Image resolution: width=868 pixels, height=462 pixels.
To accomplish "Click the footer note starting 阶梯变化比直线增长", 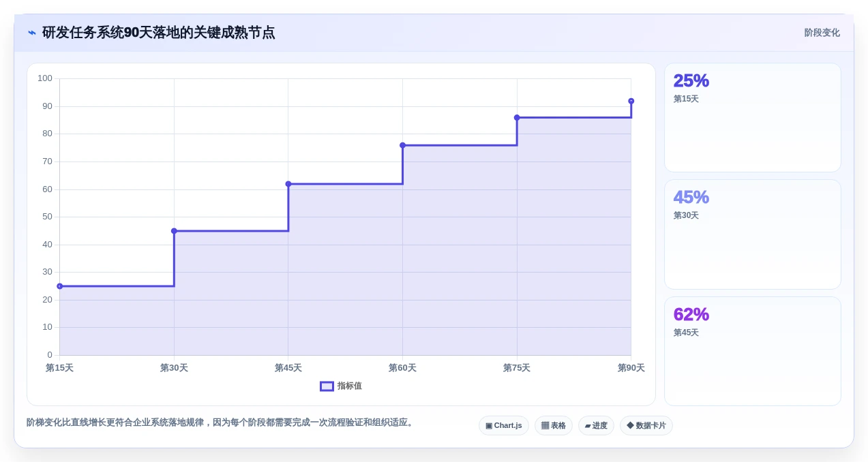I will click(221, 422).
